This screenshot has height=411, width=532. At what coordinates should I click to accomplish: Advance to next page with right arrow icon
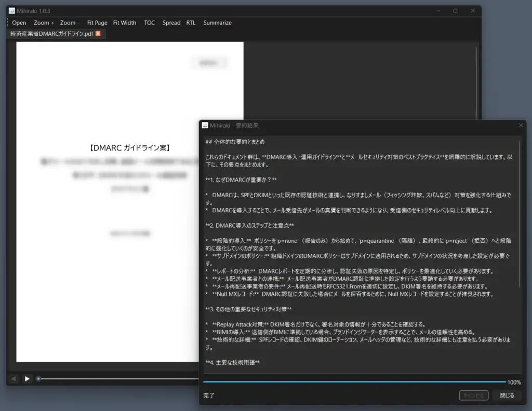[27, 378]
